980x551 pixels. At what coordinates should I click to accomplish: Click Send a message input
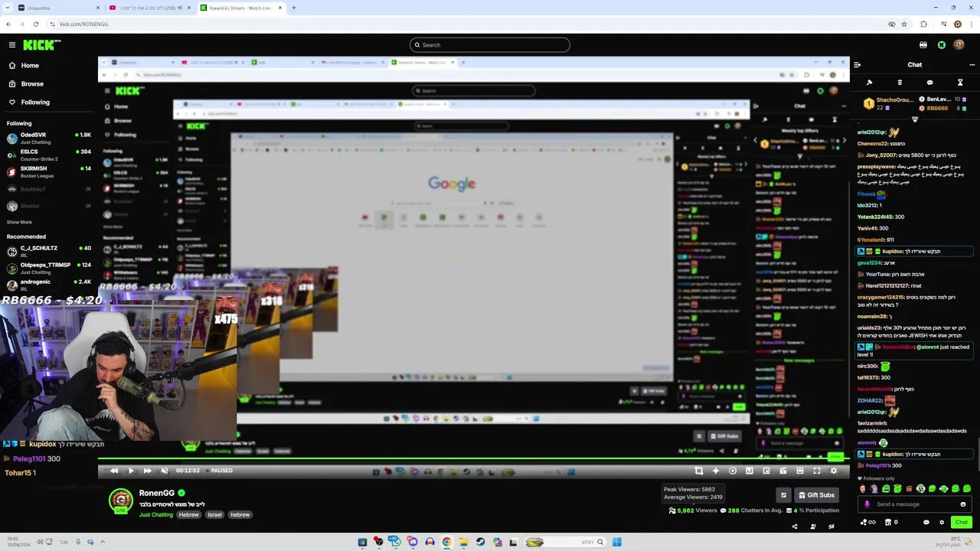[915, 504]
